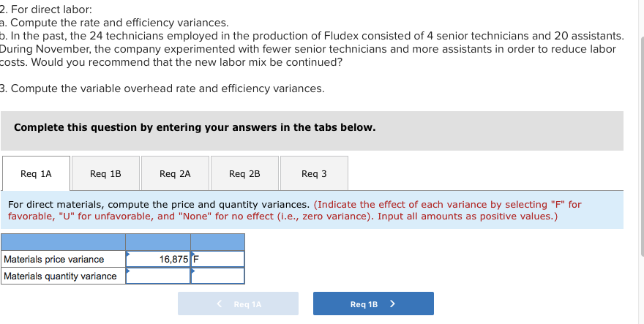Image resolution: width=644 pixels, height=324 pixels.
Task: Open the Materials quantity variance effect dropdown
Action: pyautogui.click(x=217, y=276)
